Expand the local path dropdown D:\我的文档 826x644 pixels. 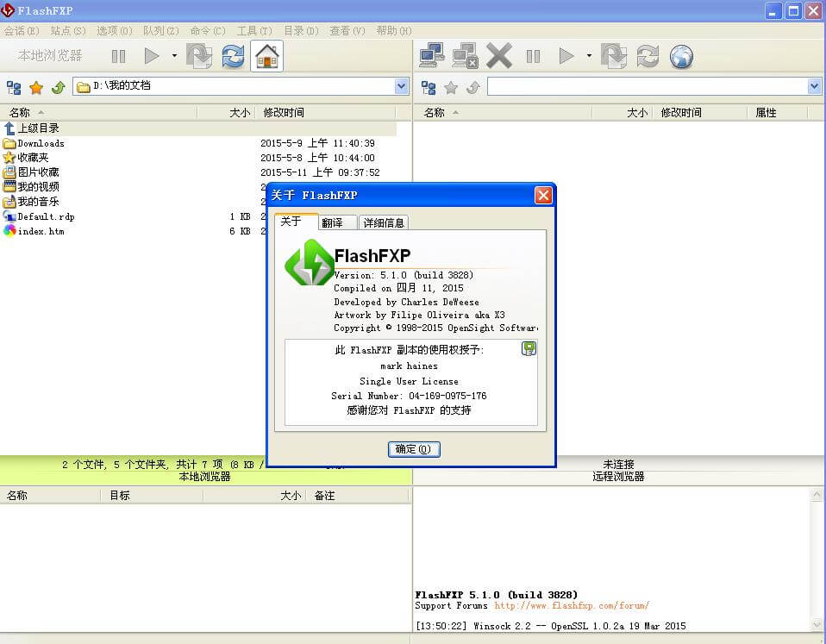(402, 86)
